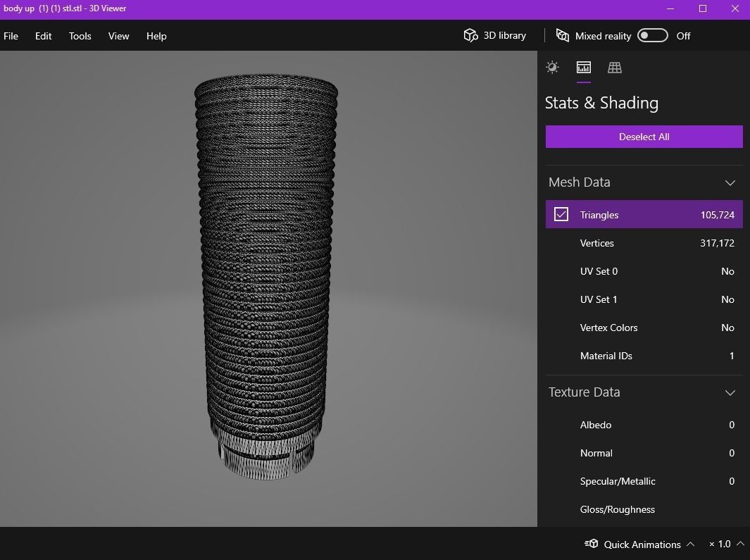Minimize the 3D Viewer window
This screenshot has height=560, width=750.
(x=670, y=8)
